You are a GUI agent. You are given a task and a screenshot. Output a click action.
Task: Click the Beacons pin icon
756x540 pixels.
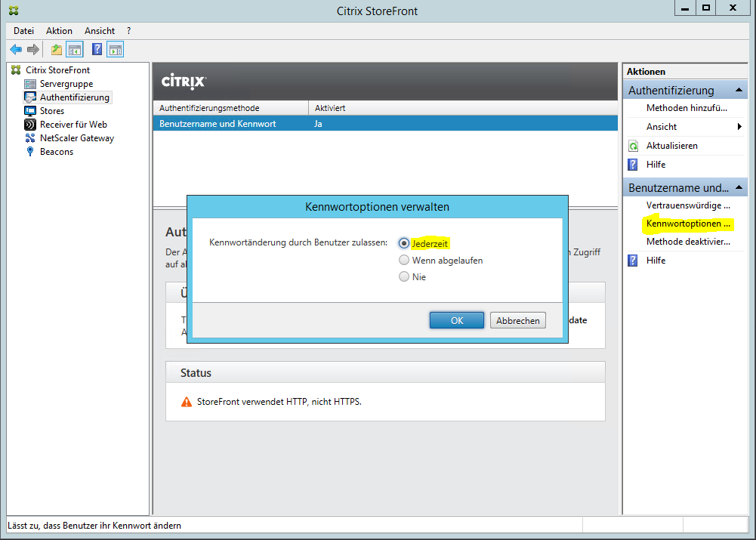click(x=30, y=151)
